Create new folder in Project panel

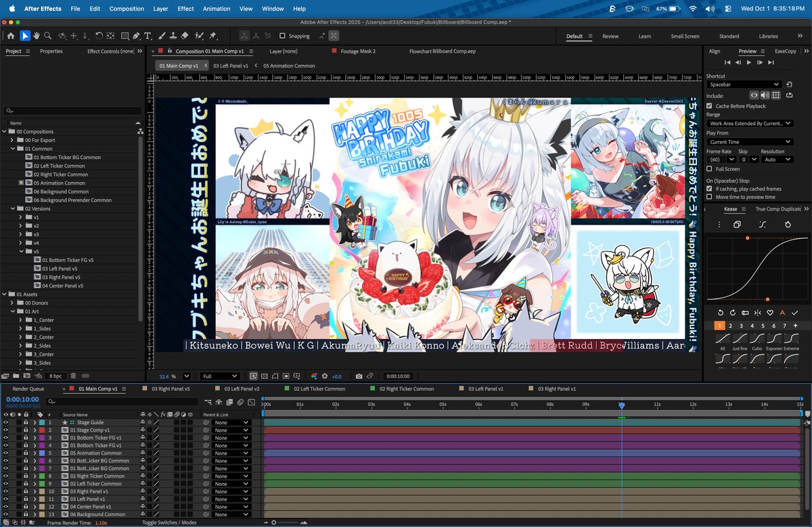tap(17, 375)
